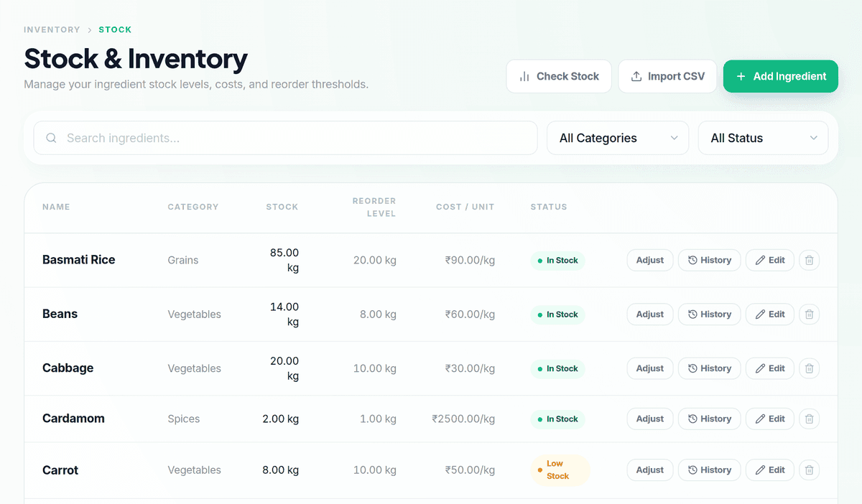Edit the Cardamom entry
This screenshot has width=862, height=504.
coord(770,419)
